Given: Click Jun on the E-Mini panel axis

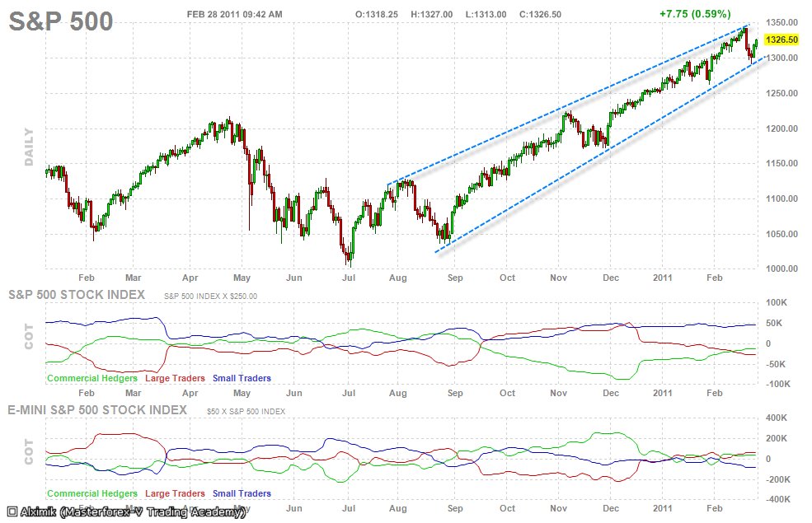Looking at the screenshot, I should click(x=294, y=508).
